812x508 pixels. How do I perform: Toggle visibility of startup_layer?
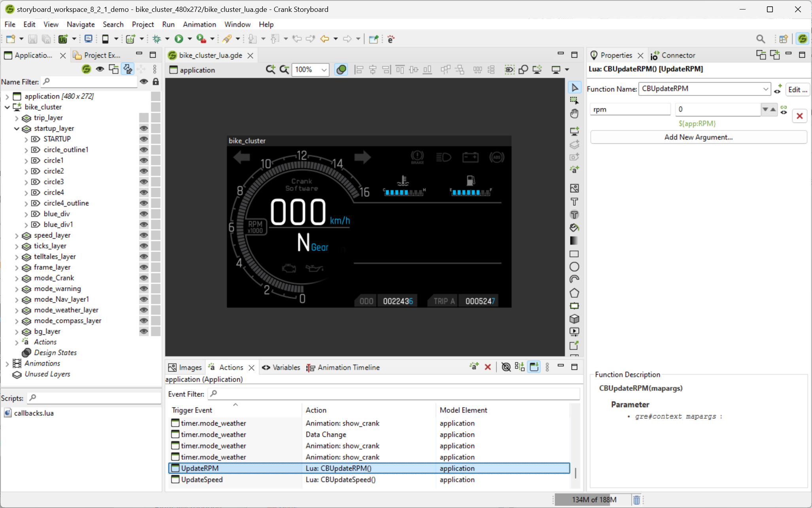click(x=144, y=128)
